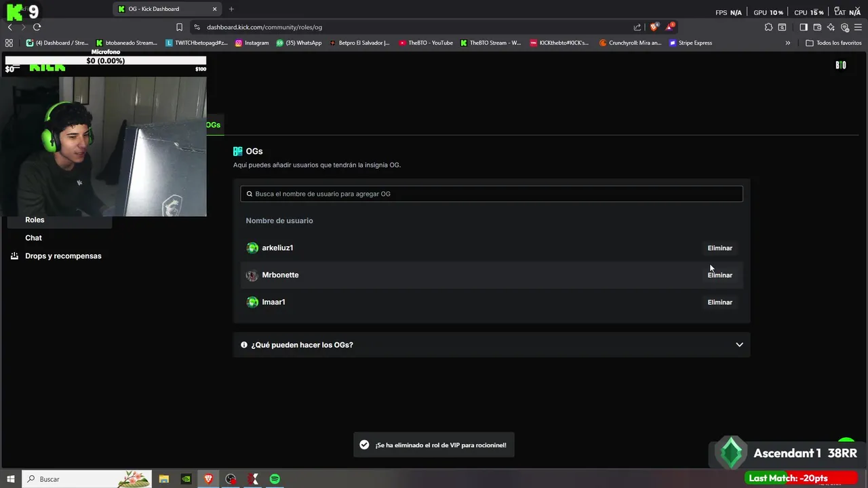The width and height of the screenshot is (868, 488).
Task: Click the BTO profile avatar at top right
Action: (x=841, y=65)
